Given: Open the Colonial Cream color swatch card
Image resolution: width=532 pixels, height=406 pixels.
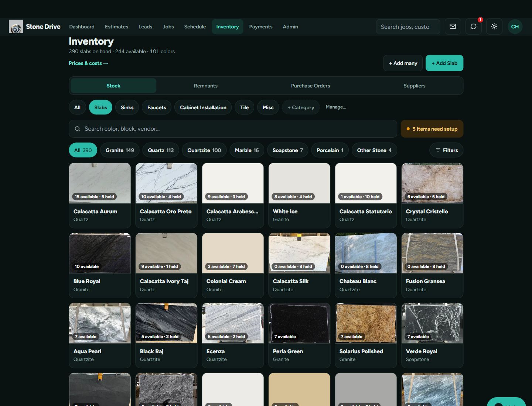Looking at the screenshot, I should 233,265.
